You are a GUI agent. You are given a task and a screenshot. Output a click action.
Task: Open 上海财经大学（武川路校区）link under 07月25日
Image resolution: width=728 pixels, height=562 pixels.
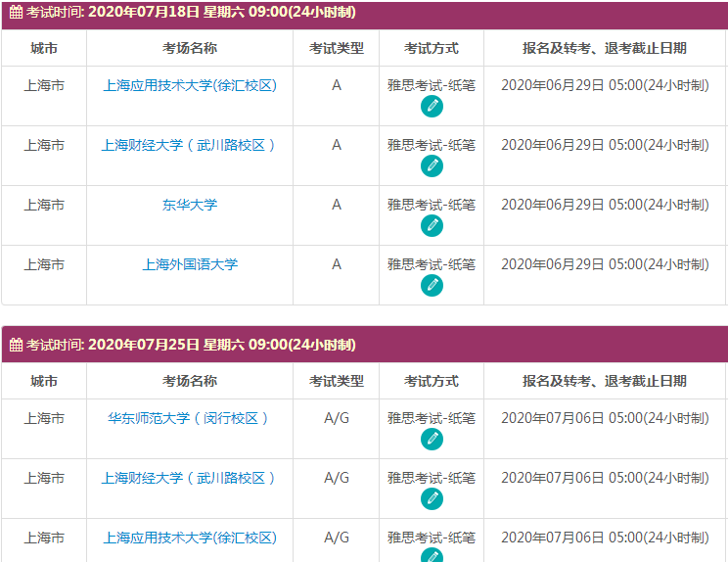[x=190, y=478]
